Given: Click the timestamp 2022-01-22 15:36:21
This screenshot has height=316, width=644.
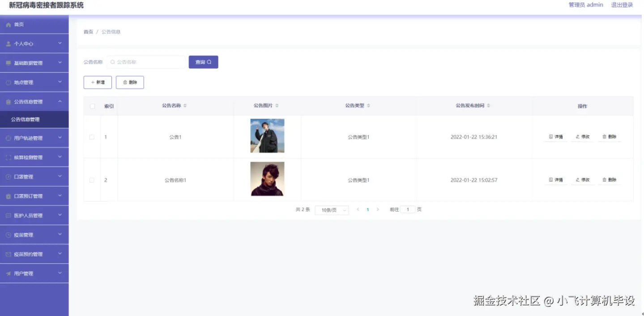Looking at the screenshot, I should (x=474, y=137).
